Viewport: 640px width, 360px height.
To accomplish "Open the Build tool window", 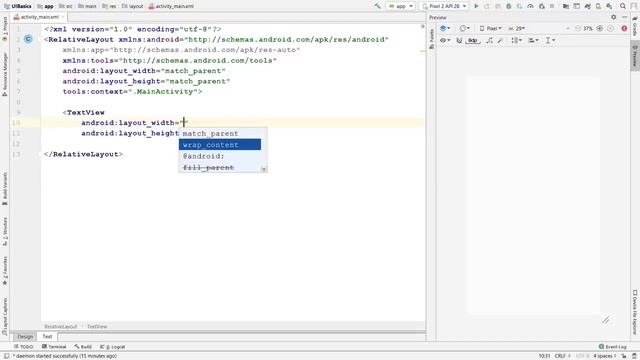I will click(x=83, y=347).
